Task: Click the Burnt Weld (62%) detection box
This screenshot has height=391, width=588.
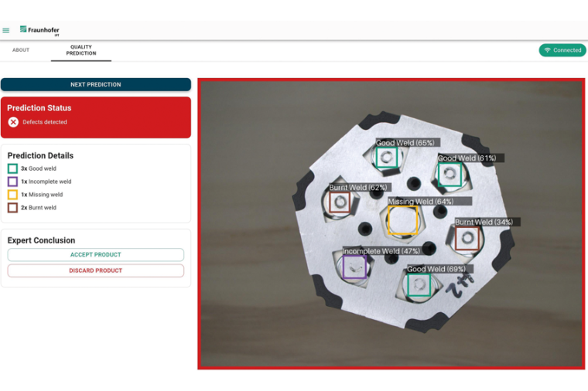Action: tap(339, 202)
